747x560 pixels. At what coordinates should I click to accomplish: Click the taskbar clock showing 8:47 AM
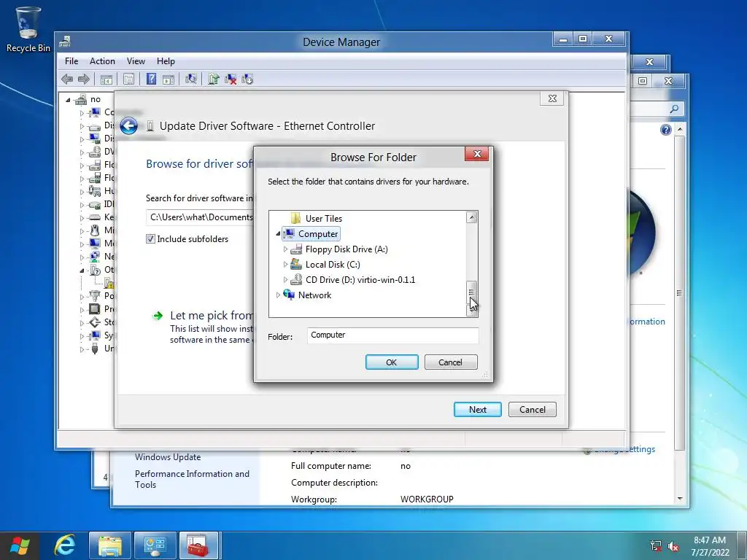coord(710,545)
